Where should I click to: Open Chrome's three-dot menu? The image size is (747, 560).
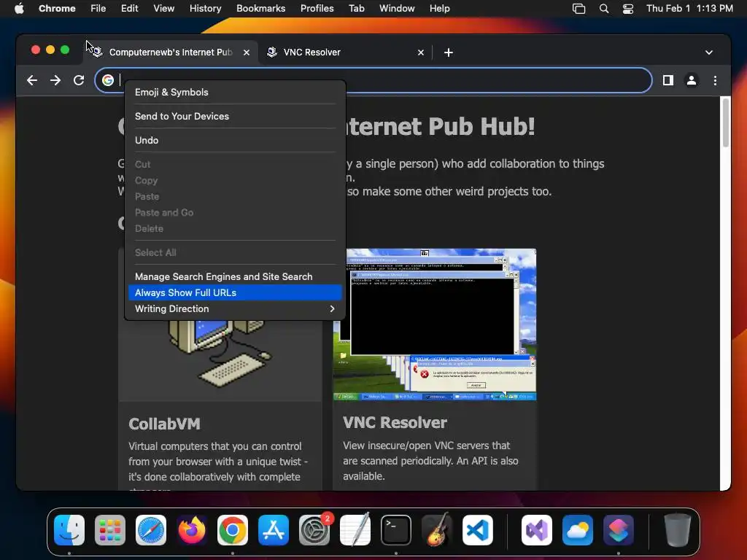click(715, 80)
